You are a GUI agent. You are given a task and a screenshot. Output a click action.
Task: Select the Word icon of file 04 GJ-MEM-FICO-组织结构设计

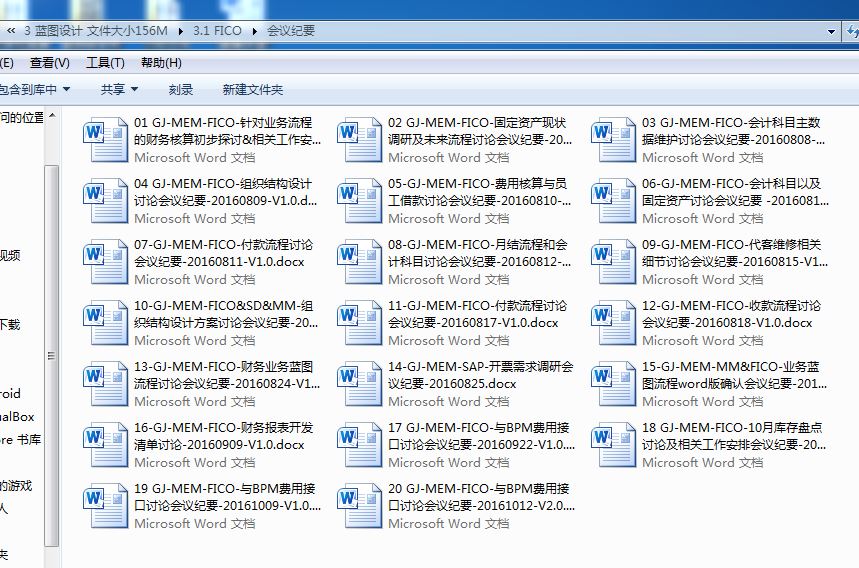105,200
